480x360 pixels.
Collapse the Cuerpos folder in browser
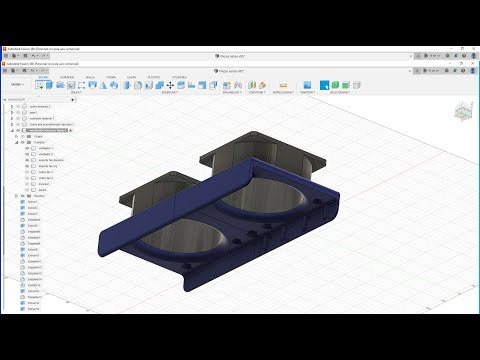click(x=16, y=142)
